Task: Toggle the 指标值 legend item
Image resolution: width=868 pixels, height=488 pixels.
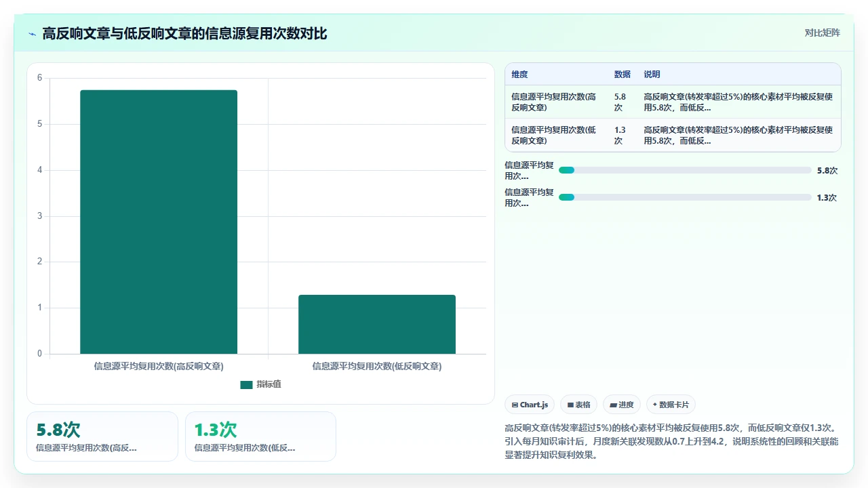Action: point(261,384)
